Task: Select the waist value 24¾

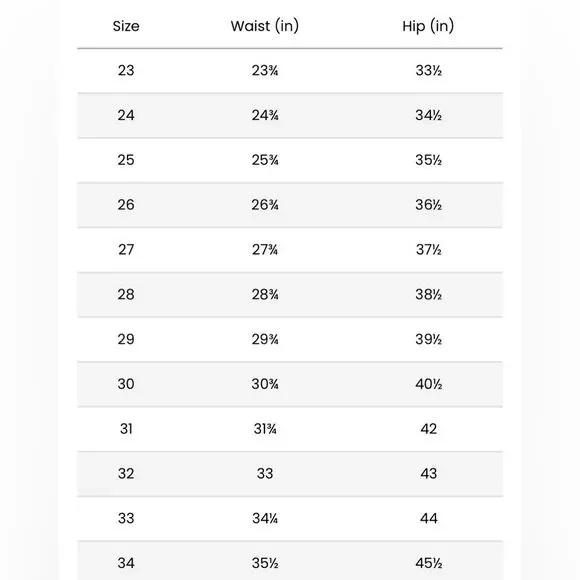Action: pos(265,115)
